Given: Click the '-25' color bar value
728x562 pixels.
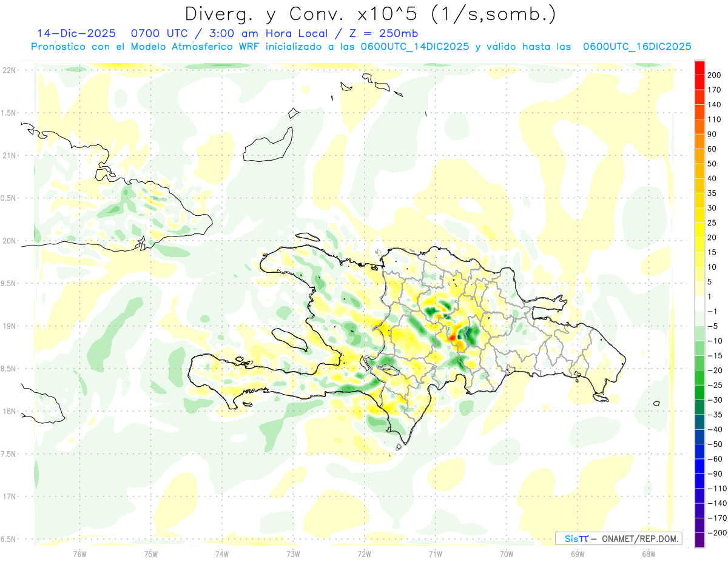Looking at the screenshot, I should pyautogui.click(x=716, y=385).
